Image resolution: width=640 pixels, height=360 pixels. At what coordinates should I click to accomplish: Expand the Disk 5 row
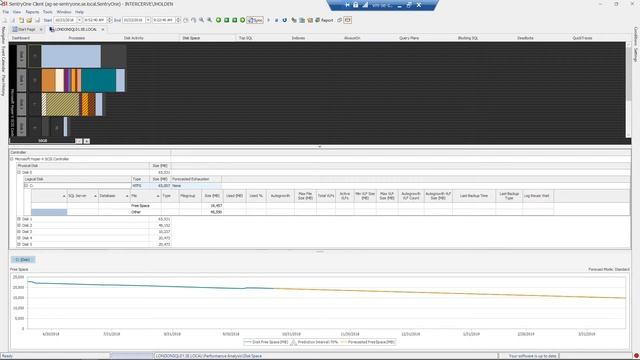[19, 244]
